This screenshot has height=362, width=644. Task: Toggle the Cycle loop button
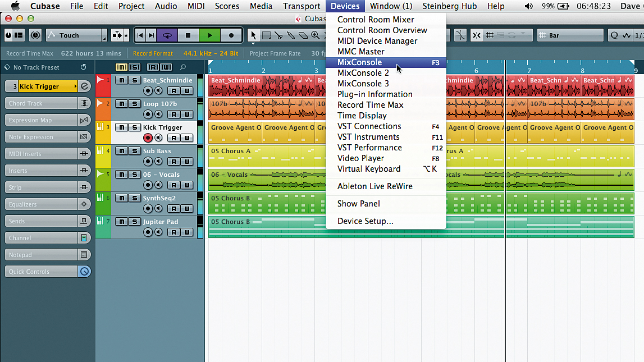(167, 35)
